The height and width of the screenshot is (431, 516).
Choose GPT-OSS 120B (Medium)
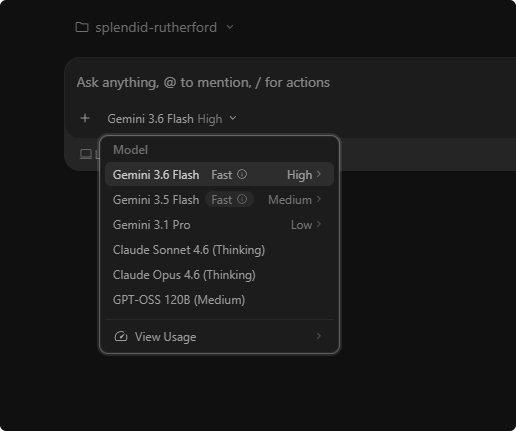[219, 300]
